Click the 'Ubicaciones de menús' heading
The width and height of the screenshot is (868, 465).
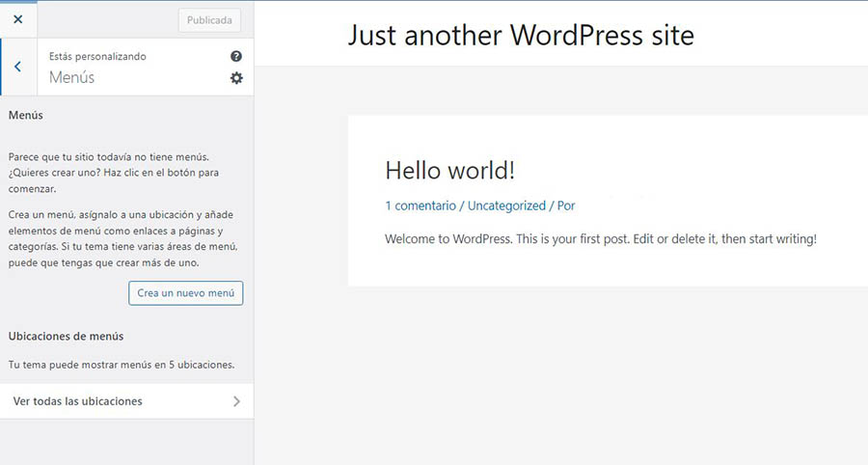click(x=66, y=336)
